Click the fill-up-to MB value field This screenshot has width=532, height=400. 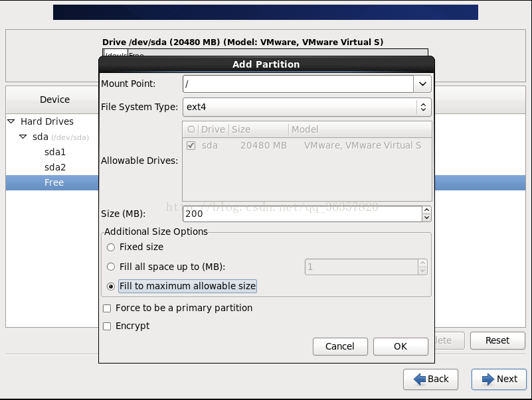click(362, 267)
